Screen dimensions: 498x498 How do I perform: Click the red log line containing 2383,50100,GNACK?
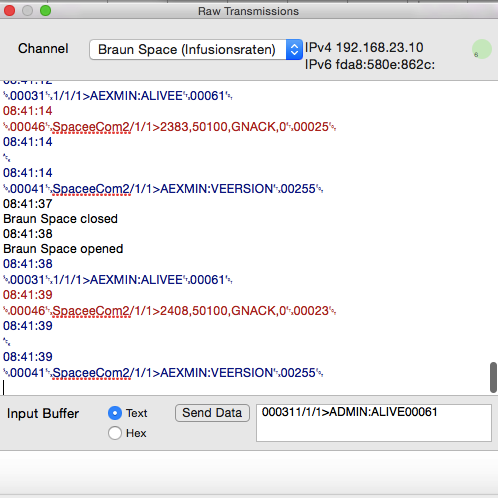(x=169, y=127)
